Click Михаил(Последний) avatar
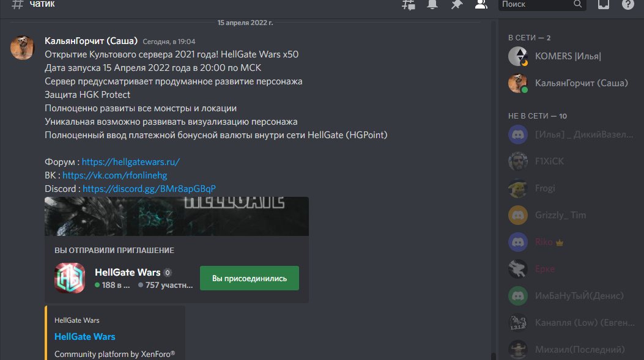 [x=517, y=350]
